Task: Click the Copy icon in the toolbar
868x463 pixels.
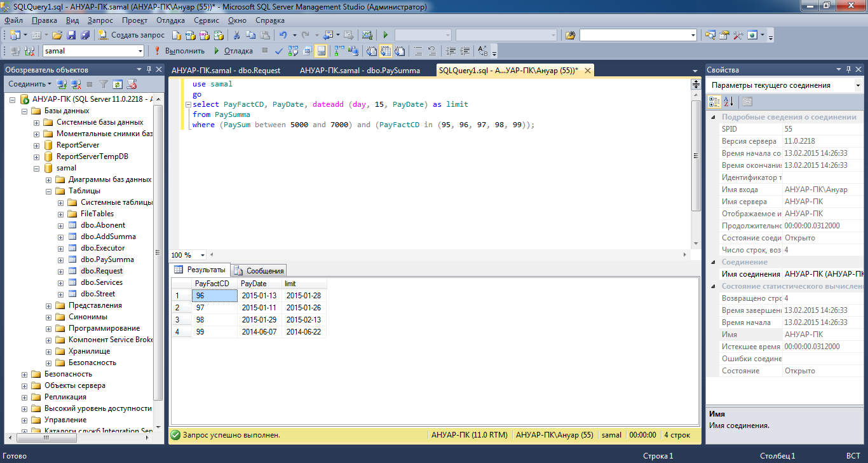Action: pyautogui.click(x=251, y=36)
